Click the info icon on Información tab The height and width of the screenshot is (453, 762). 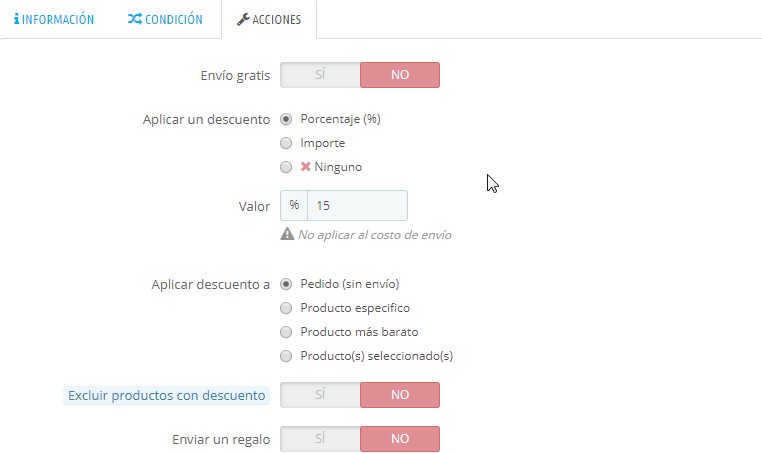[16, 19]
